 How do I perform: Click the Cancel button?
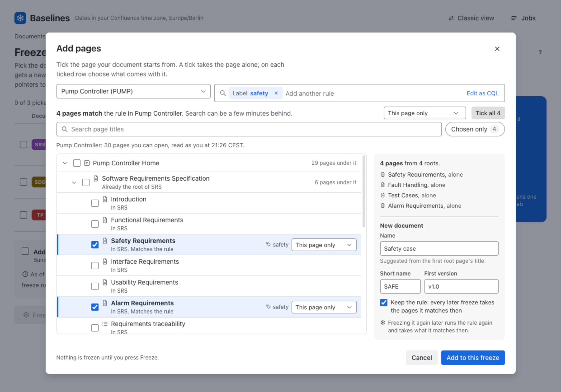point(422,358)
